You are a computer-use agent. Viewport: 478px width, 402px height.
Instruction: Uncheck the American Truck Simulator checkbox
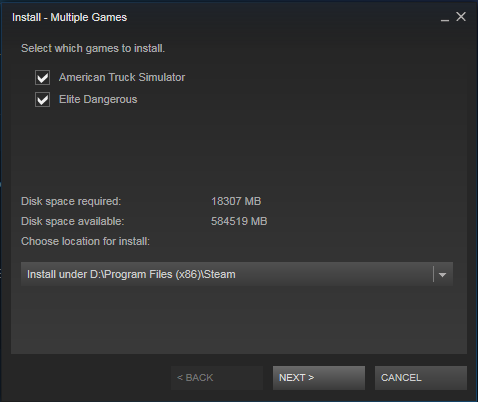click(x=42, y=78)
